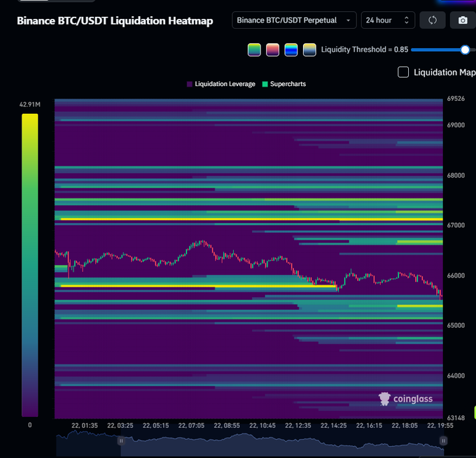The image size is (476, 458).
Task: Select the blue color scheme swatch
Action: [290, 50]
